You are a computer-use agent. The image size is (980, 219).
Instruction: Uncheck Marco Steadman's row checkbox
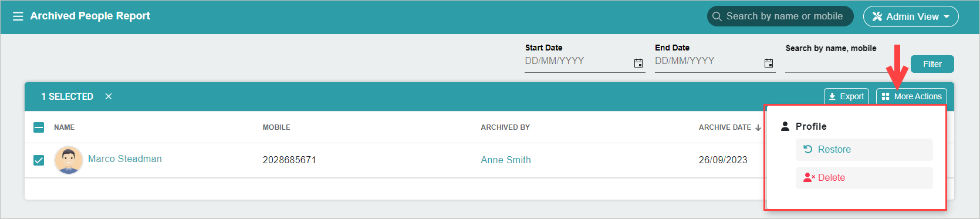pyautogui.click(x=39, y=160)
